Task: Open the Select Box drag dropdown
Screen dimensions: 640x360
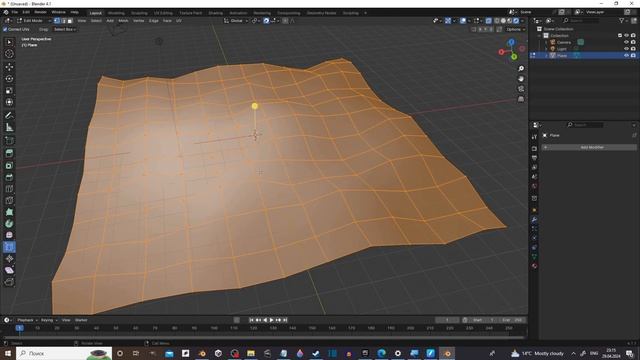Action: [64, 29]
